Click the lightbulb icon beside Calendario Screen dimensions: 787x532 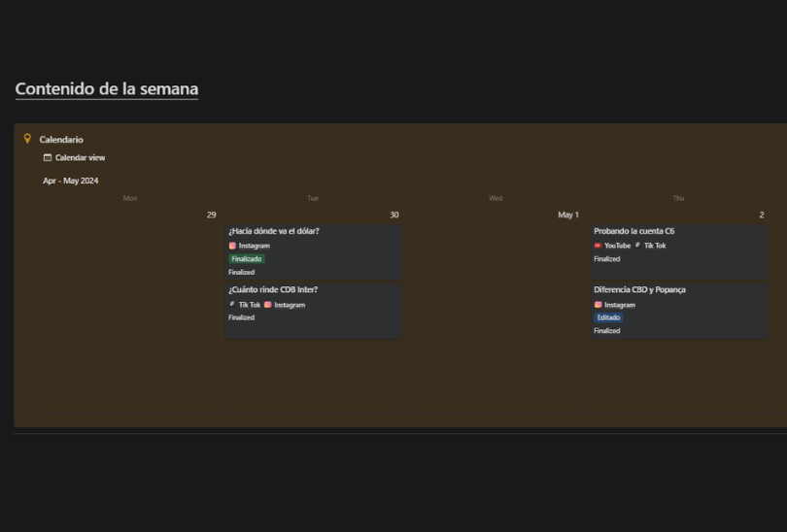[x=27, y=139]
